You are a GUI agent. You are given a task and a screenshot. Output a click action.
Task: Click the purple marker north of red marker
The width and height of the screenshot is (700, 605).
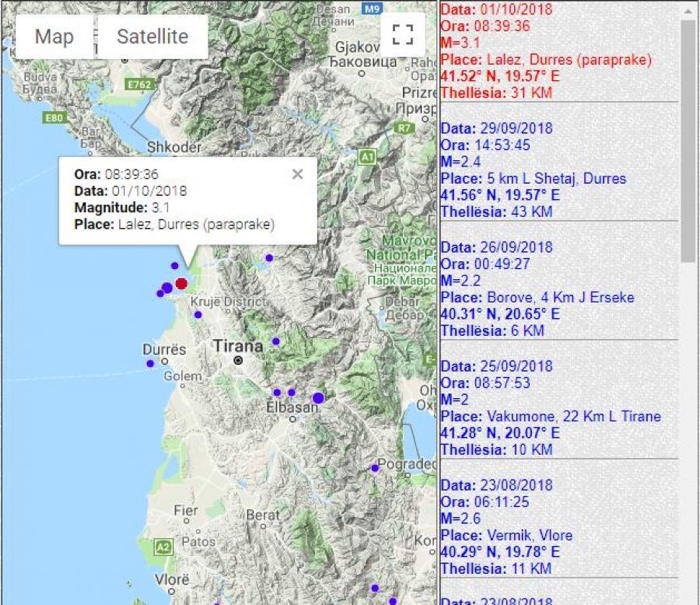175,266
